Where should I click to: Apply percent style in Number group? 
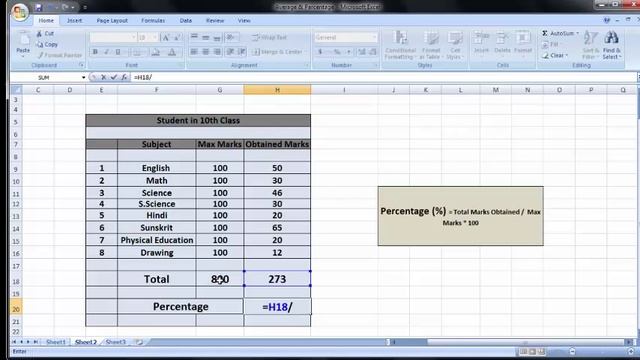point(337,52)
